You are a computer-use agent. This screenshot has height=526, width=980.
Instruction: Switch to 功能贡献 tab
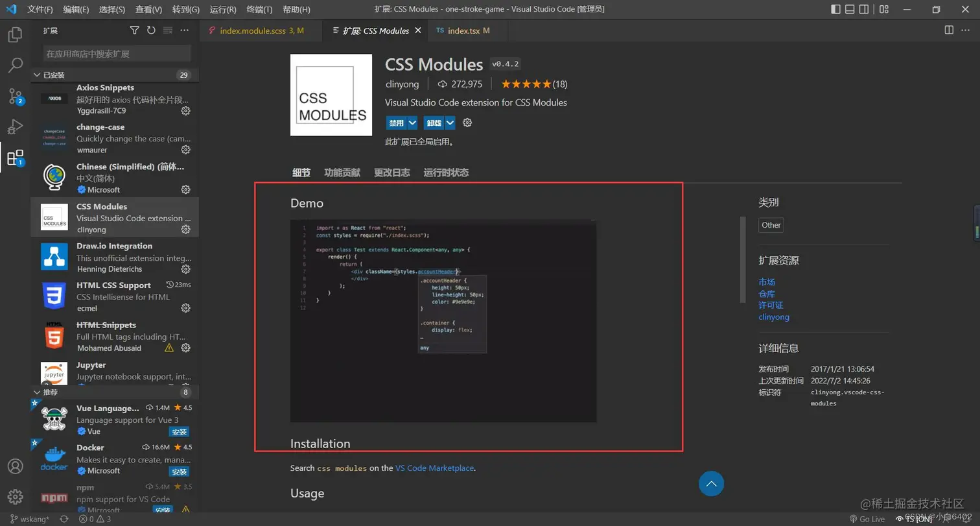pyautogui.click(x=342, y=173)
